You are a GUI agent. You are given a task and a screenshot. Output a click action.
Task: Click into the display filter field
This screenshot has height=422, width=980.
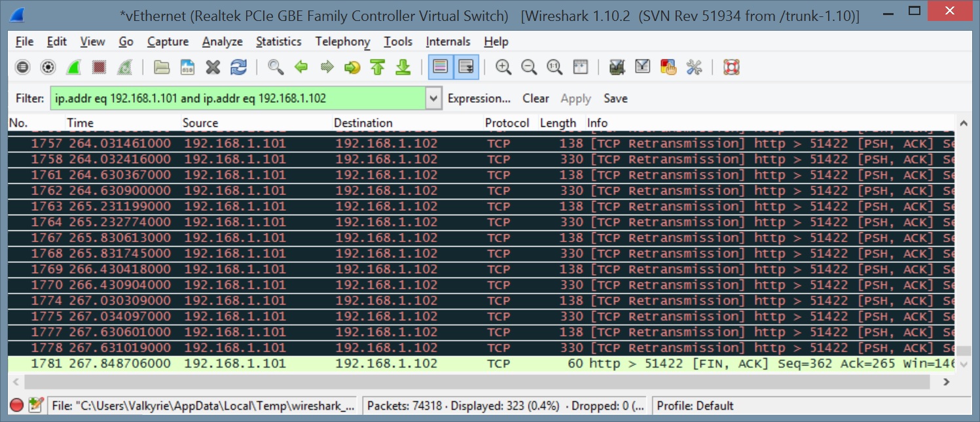[x=237, y=99]
